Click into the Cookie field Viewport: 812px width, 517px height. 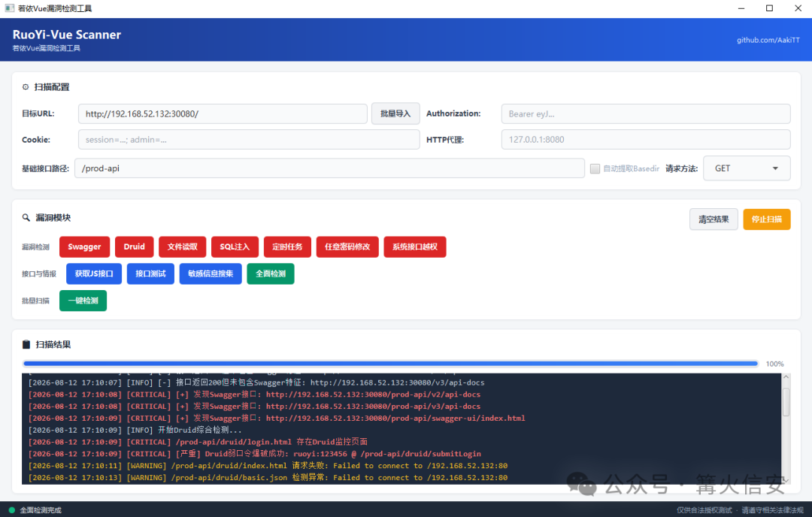point(249,140)
